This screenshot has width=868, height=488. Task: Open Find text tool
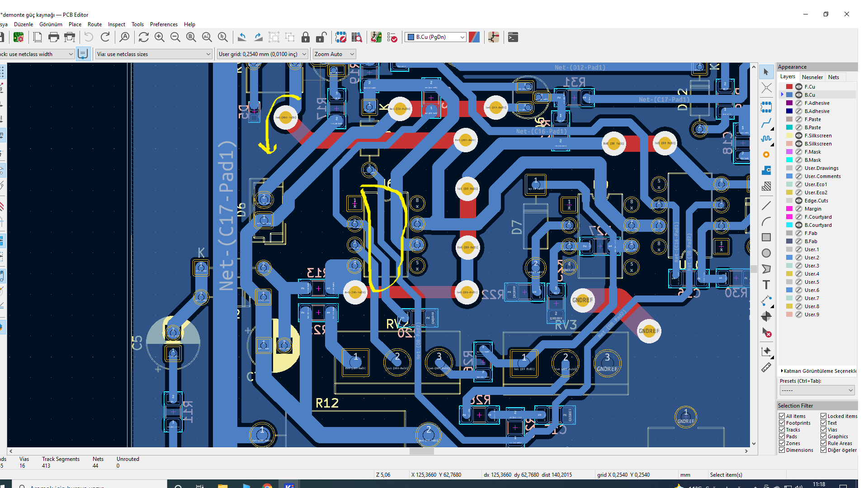pos(124,38)
